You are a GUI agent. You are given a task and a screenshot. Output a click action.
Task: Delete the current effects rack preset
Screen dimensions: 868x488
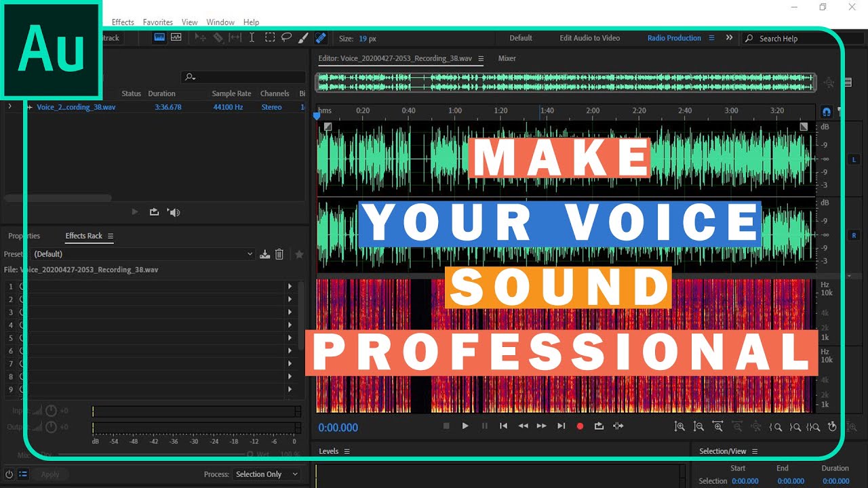tap(279, 254)
